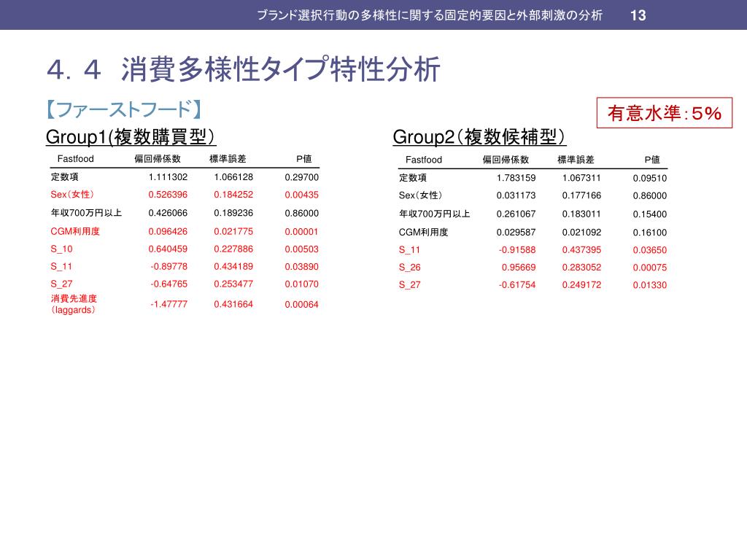Click the red P value 0.00075

click(650, 268)
